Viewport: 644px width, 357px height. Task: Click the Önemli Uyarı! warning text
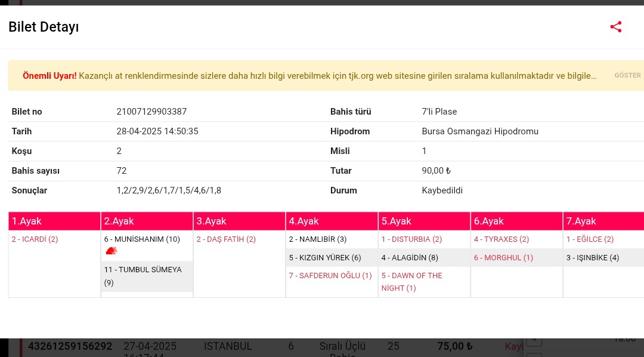click(x=49, y=76)
